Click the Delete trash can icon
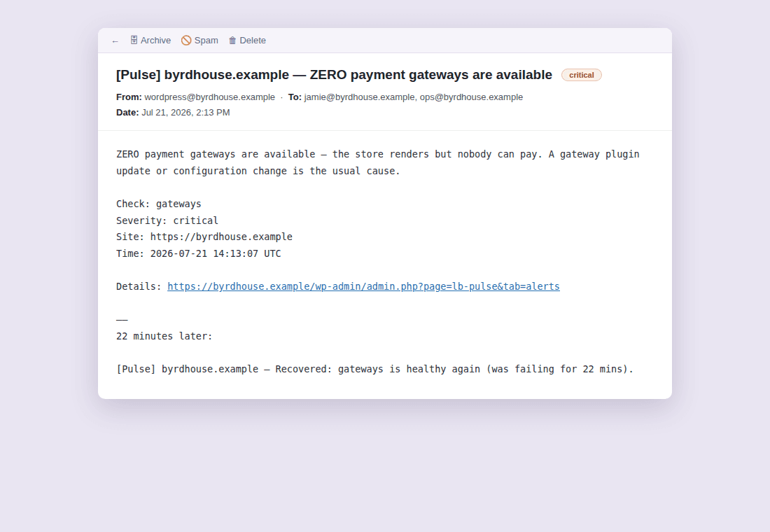Viewport: 770px width, 532px height. click(232, 41)
